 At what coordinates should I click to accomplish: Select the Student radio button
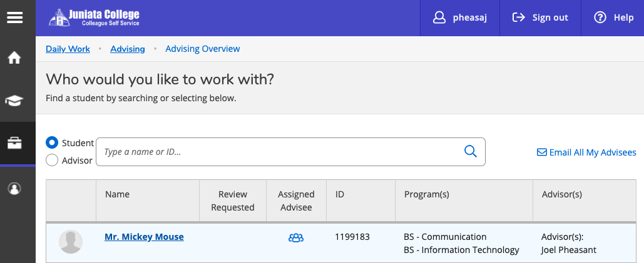tap(52, 142)
